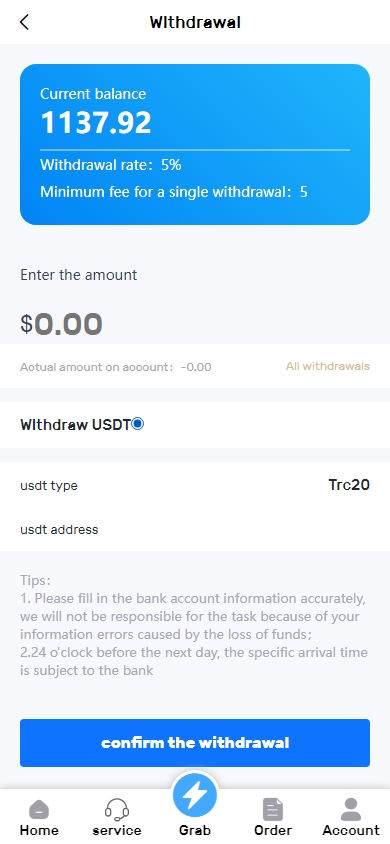390x844 pixels.
Task: Switch to the service tab label
Action: pyautogui.click(x=117, y=831)
